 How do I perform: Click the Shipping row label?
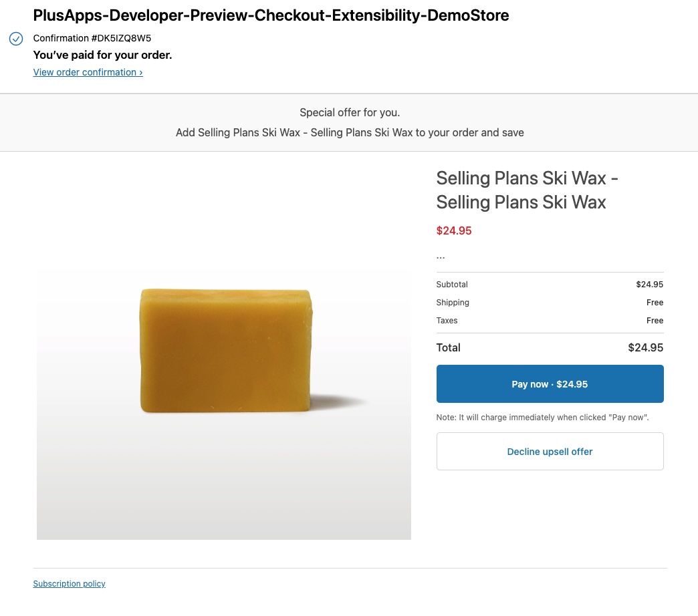pyautogui.click(x=453, y=303)
